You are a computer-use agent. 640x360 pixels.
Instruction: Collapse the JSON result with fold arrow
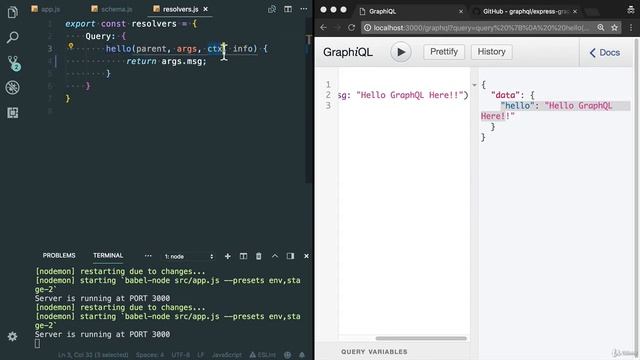pos(474,85)
